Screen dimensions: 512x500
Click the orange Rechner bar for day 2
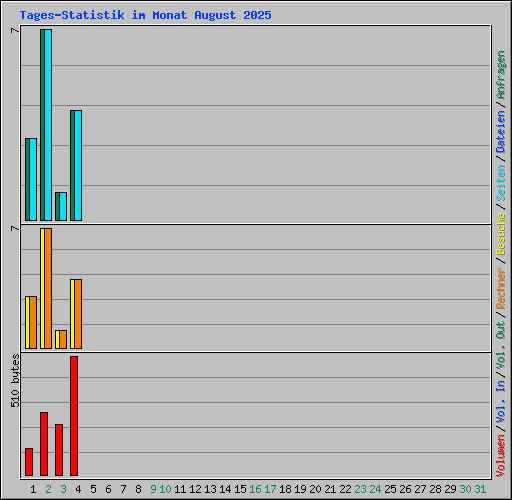point(48,288)
